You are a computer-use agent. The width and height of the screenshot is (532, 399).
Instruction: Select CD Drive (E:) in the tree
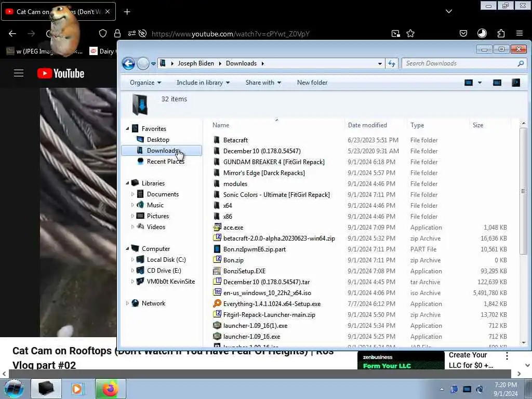(x=164, y=270)
